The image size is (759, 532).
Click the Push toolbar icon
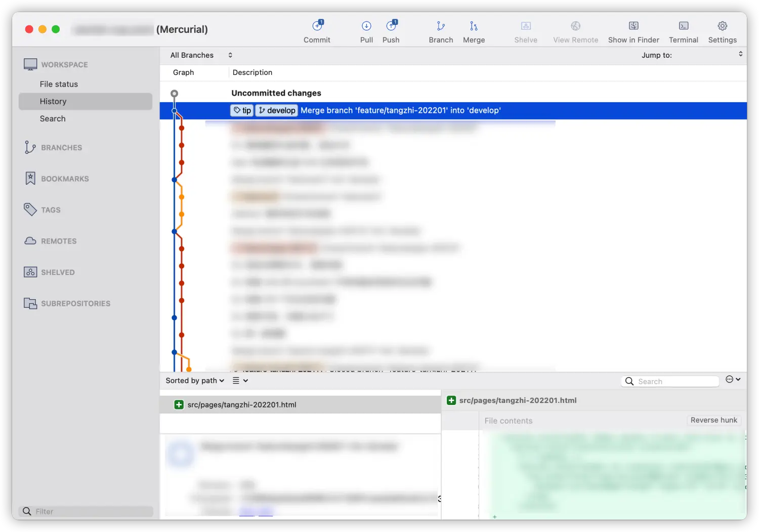click(391, 25)
